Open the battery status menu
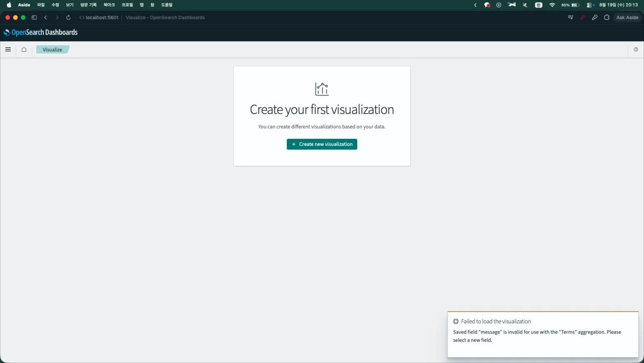This screenshot has height=363, width=644. 570,5
